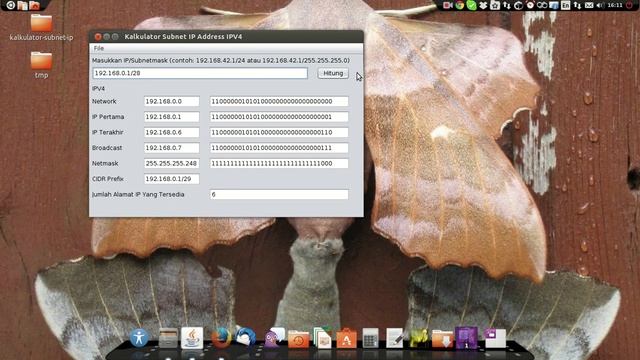Select the Network address field 192.168.0.0
Screen dimensions: 640x360
pos(171,101)
